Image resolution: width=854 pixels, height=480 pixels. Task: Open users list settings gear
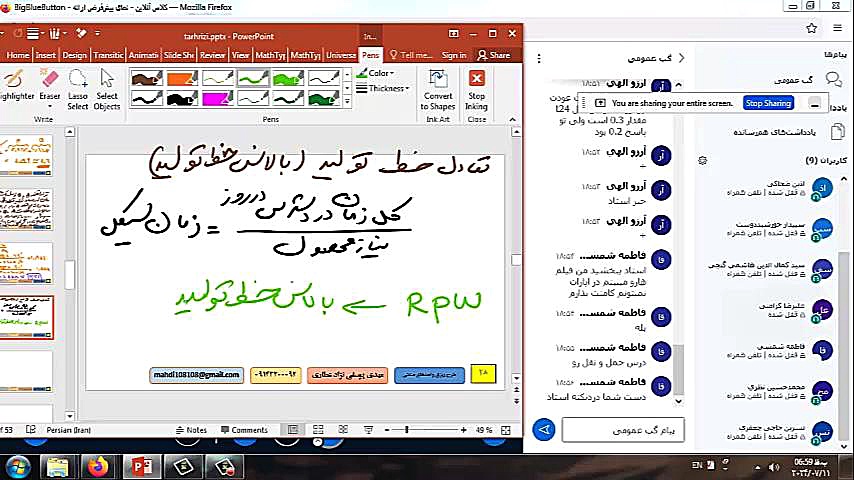pos(703,161)
